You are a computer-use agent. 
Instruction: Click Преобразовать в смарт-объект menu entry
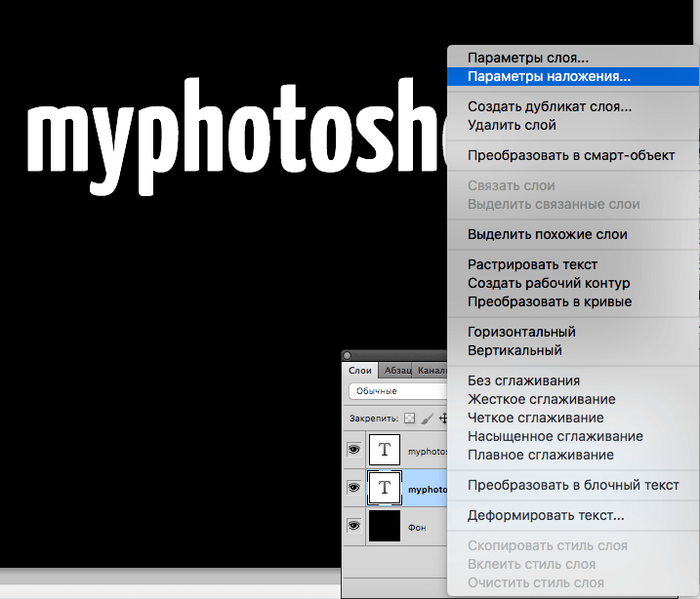(570, 155)
